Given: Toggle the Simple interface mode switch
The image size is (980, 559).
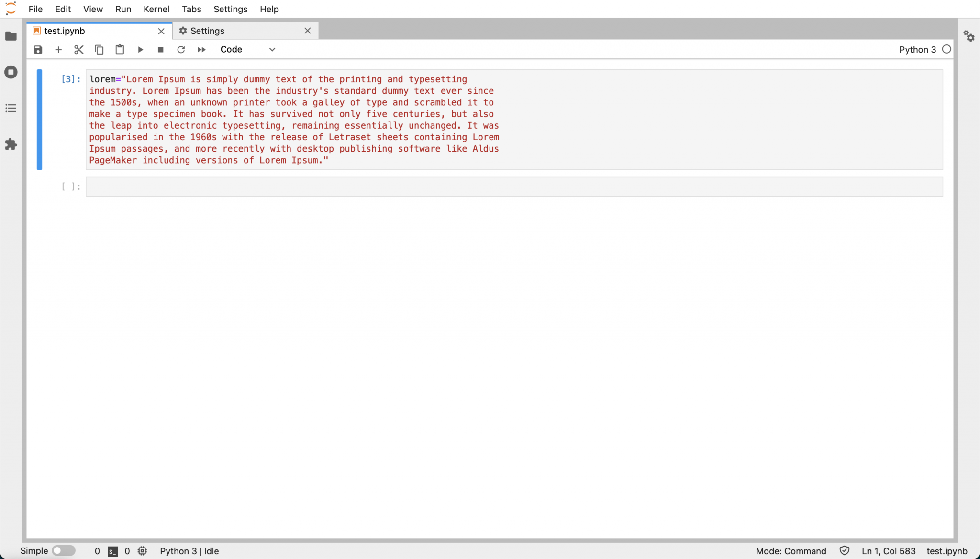Looking at the screenshot, I should 63,551.
